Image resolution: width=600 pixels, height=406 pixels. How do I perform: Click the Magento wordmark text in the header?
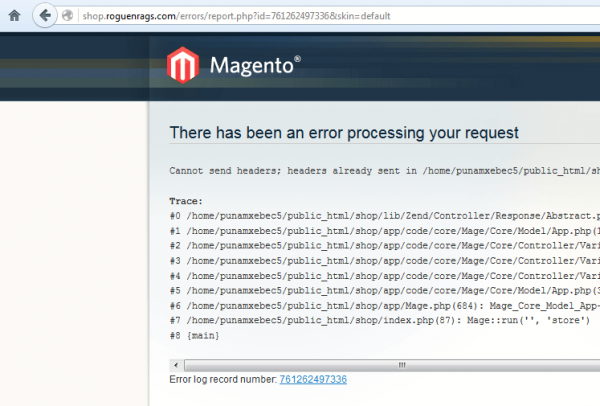[x=254, y=67]
